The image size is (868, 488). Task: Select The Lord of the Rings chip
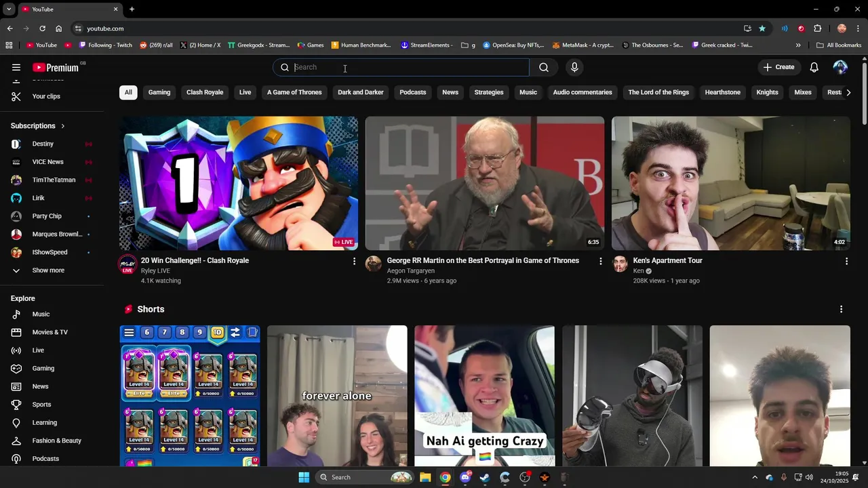tap(658, 92)
